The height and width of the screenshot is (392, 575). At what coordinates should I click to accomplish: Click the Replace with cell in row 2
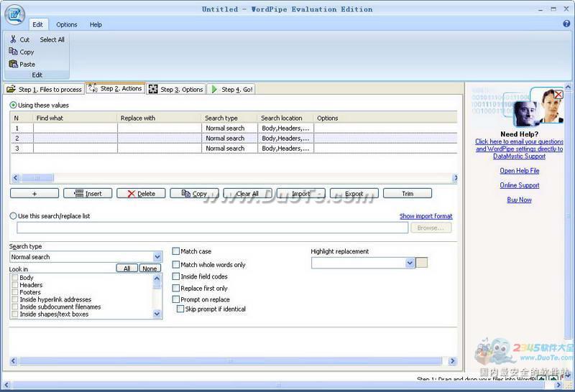point(160,138)
